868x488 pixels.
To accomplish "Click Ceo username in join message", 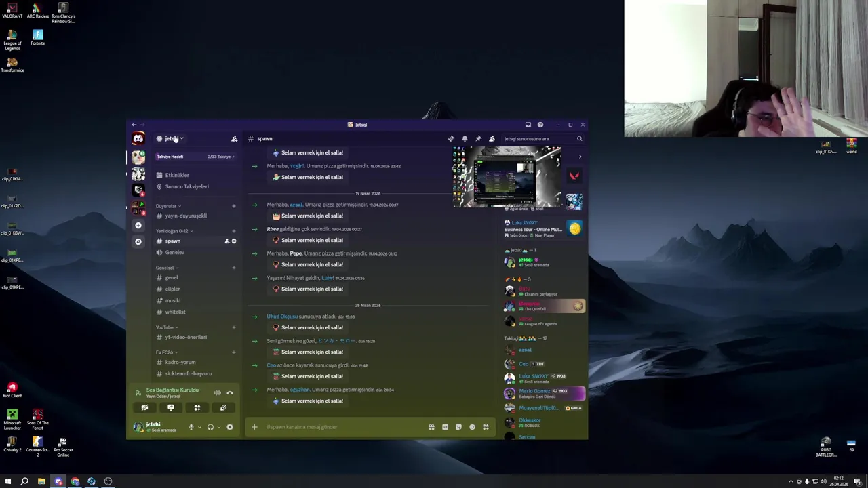I will tap(271, 365).
